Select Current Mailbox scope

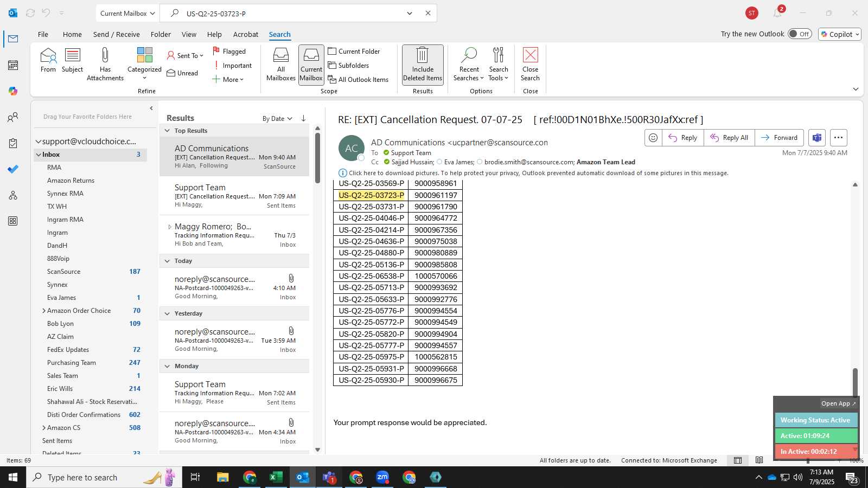(x=311, y=64)
